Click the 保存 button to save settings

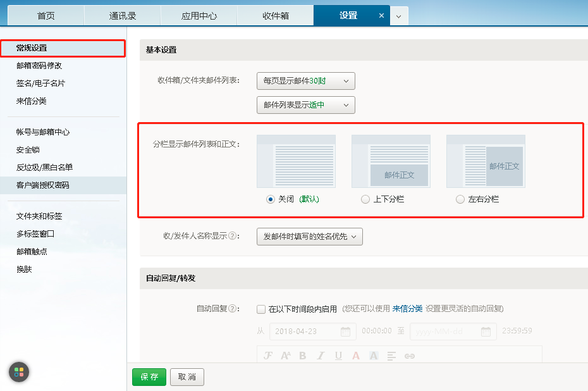pos(149,376)
